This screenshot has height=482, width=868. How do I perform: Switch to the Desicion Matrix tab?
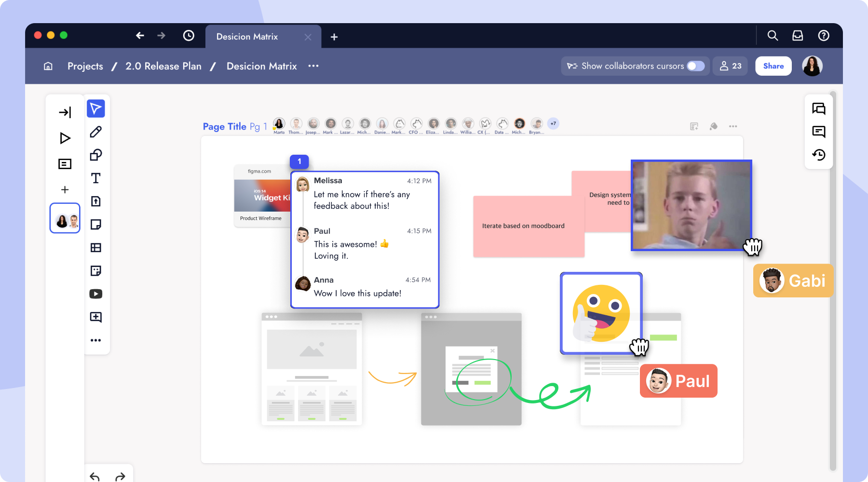click(247, 37)
